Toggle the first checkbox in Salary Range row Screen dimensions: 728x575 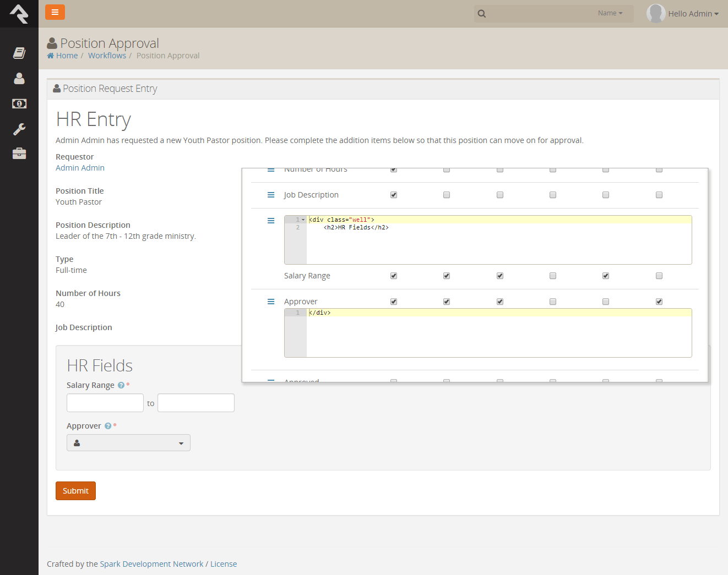(394, 276)
